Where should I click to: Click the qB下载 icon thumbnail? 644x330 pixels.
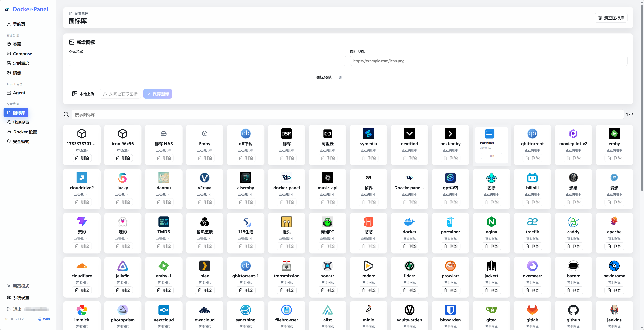pos(245,134)
